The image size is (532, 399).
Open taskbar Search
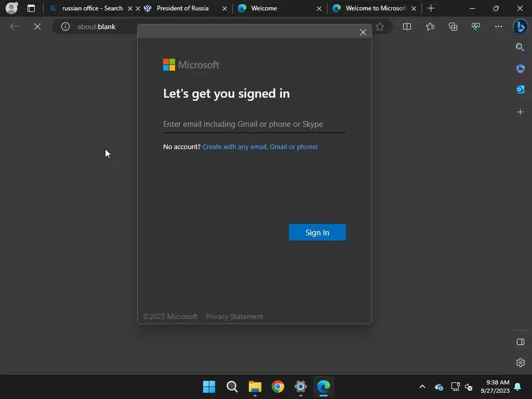(x=232, y=387)
